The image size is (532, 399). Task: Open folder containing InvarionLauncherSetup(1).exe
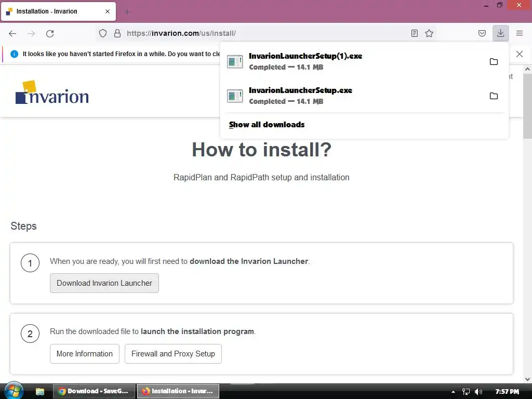point(494,61)
